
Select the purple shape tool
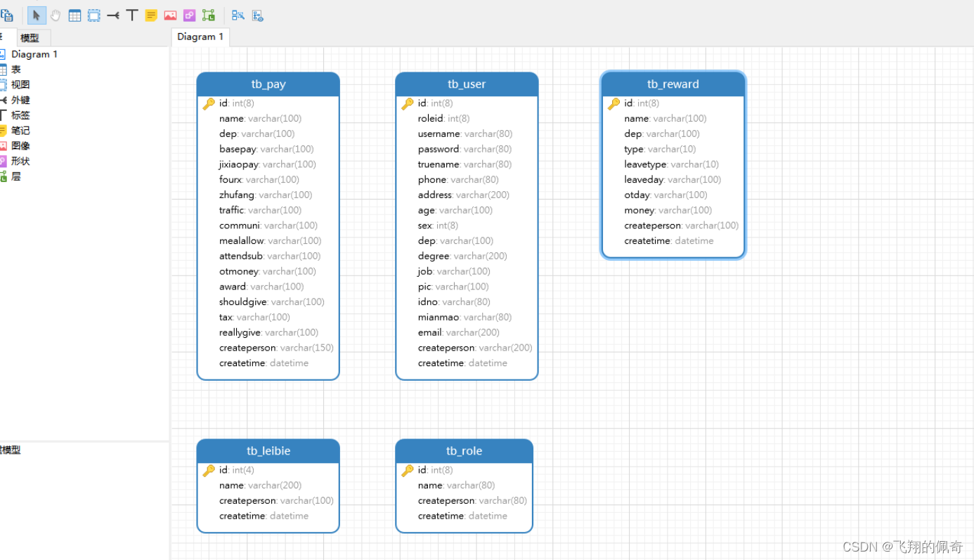[x=189, y=15]
